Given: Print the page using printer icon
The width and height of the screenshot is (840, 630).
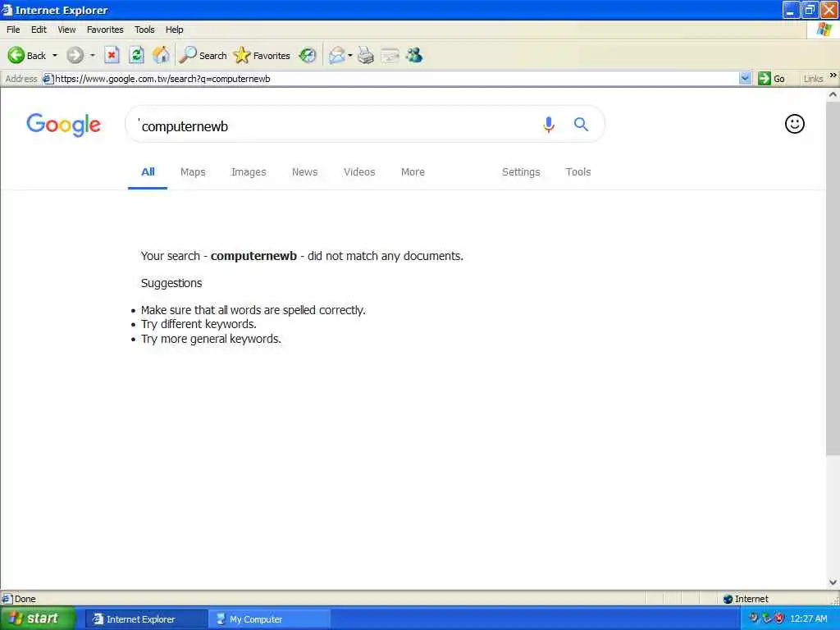Looking at the screenshot, I should [x=365, y=55].
